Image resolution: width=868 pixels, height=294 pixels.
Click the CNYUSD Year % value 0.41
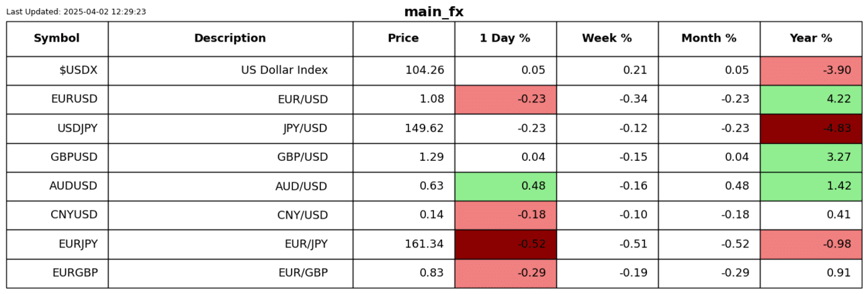pos(840,215)
